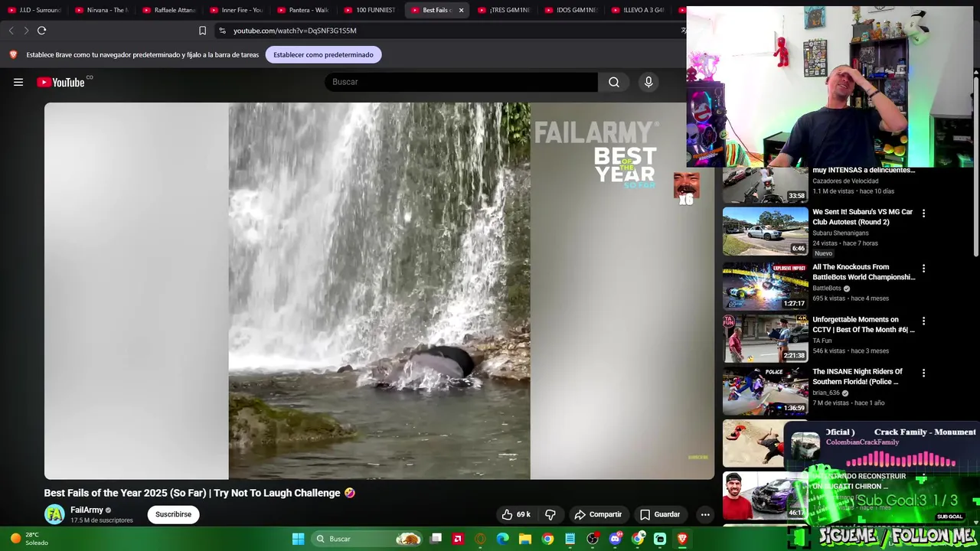The width and height of the screenshot is (980, 551).
Task: Open 'All The Knockouts From BattleBots' title
Action: pos(864,272)
